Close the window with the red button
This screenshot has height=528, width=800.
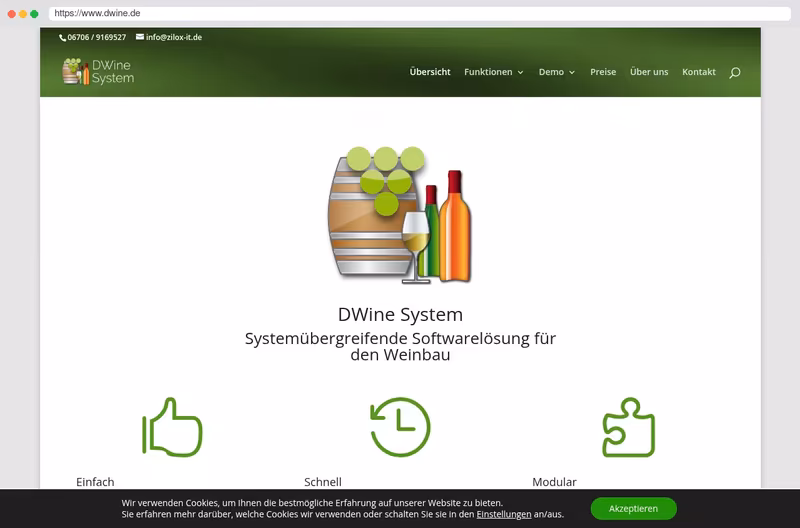tap(12, 14)
